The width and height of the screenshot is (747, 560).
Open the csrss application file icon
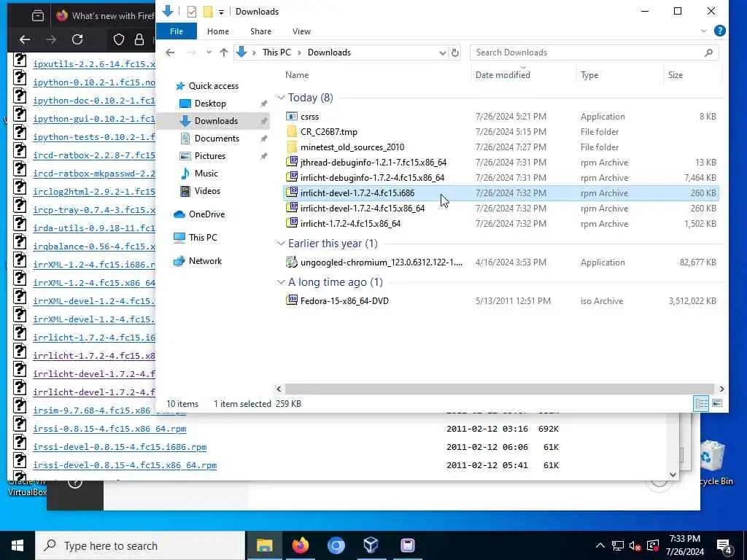(x=292, y=116)
